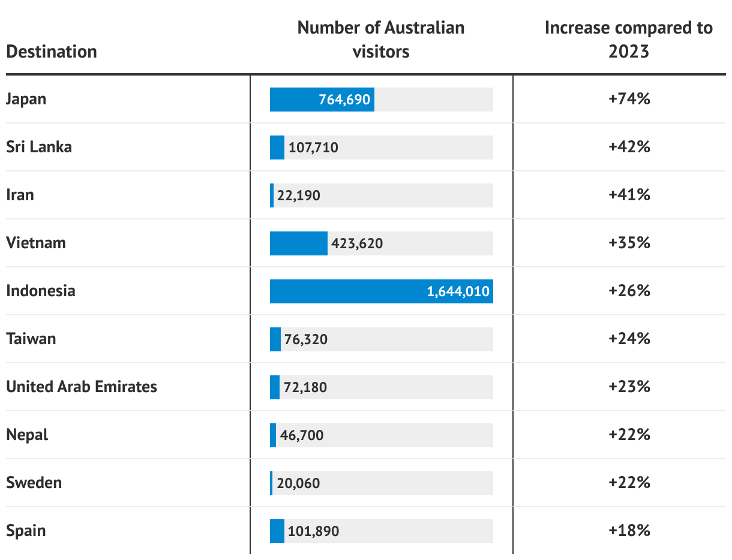Click the Japan visitors bar

coord(322,100)
